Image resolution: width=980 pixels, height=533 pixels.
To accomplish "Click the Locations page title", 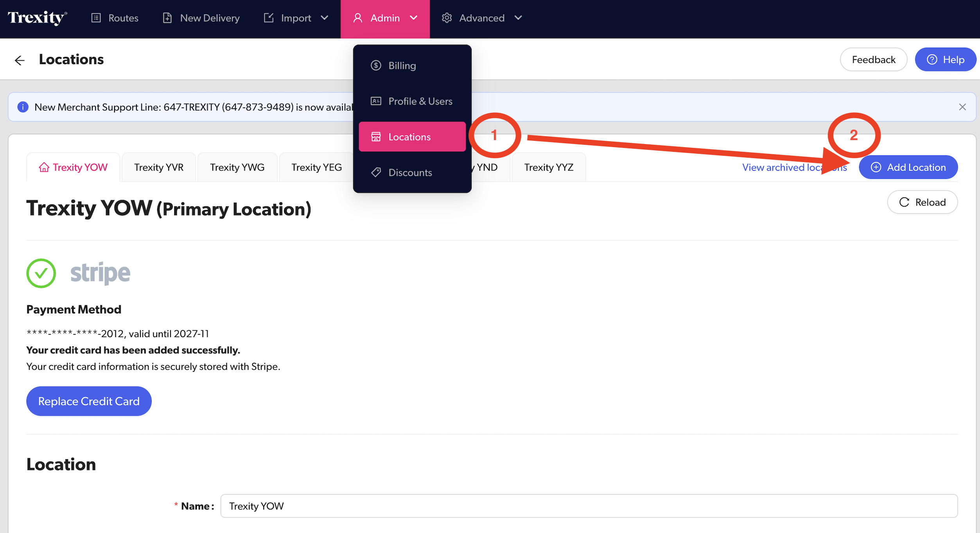I will 71,59.
